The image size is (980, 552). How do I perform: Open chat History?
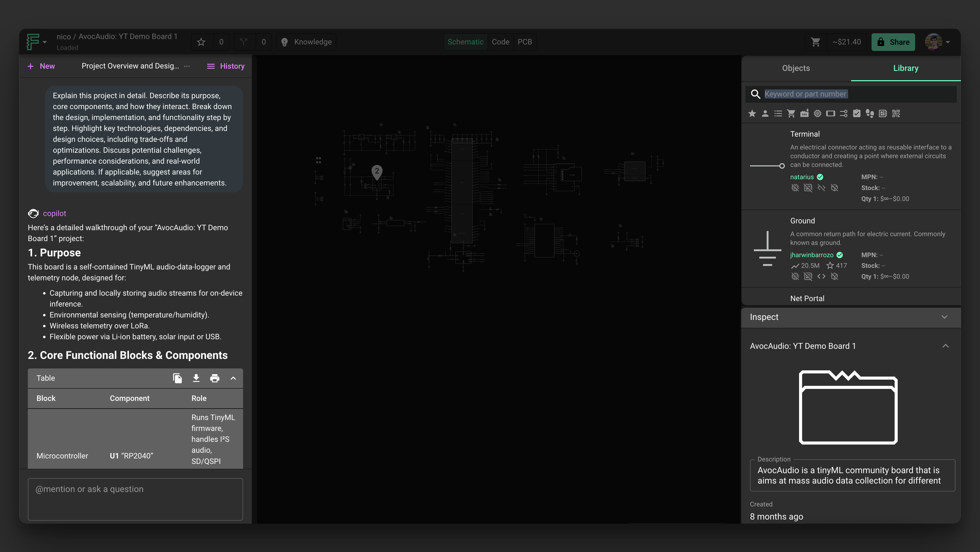point(226,66)
